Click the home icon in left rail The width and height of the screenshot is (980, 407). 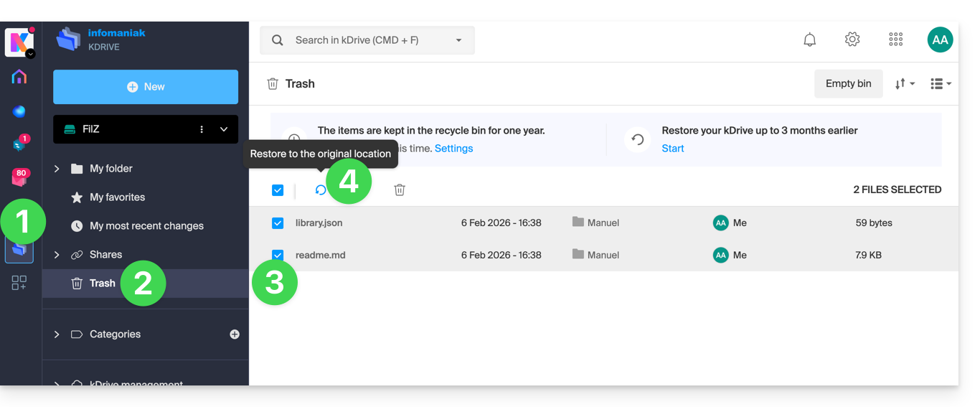click(x=19, y=77)
